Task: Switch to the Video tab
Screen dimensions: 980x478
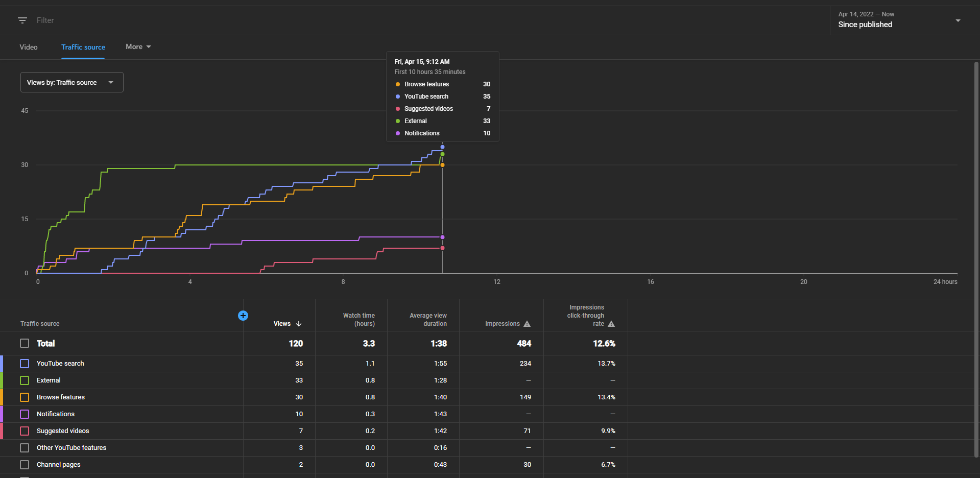Action: pos(29,47)
